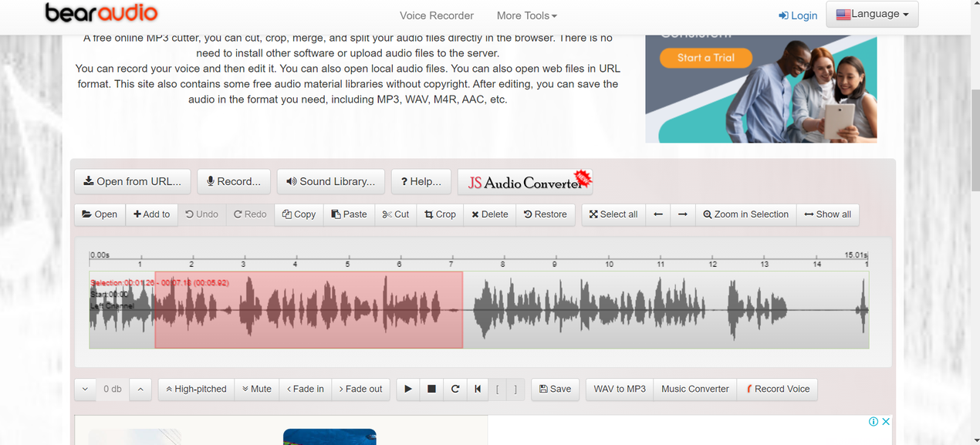Save the edited audio
The width and height of the screenshot is (980, 445).
point(556,389)
